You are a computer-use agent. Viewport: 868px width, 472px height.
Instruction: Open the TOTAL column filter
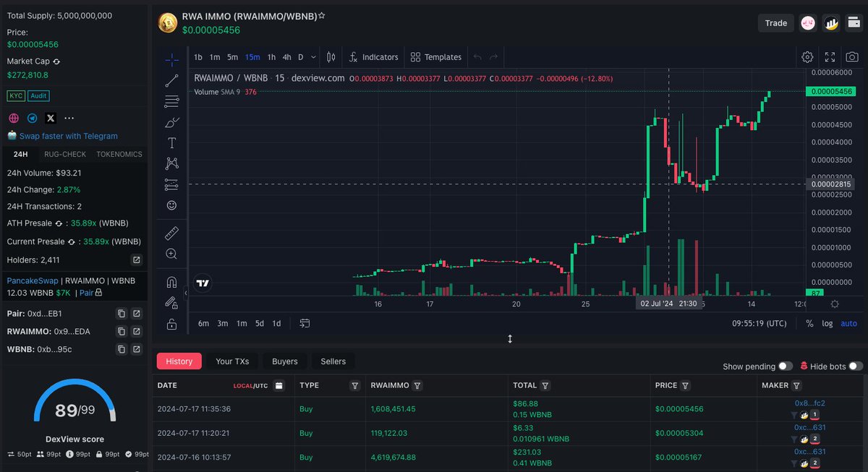pos(545,386)
